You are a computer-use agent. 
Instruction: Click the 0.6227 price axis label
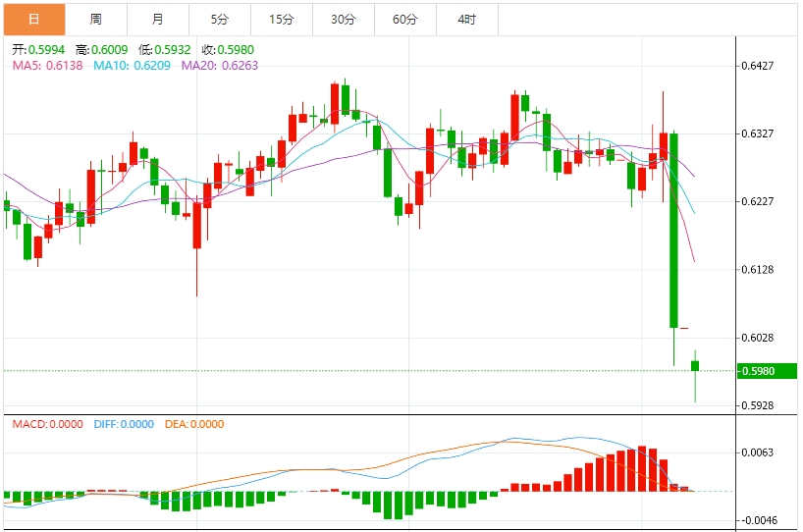(758, 201)
